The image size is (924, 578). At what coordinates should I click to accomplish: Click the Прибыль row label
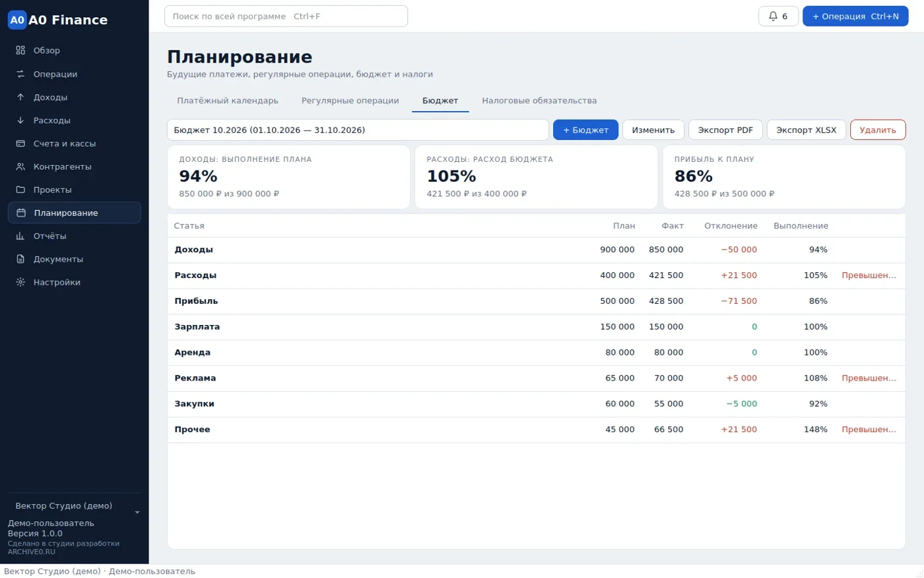(196, 301)
